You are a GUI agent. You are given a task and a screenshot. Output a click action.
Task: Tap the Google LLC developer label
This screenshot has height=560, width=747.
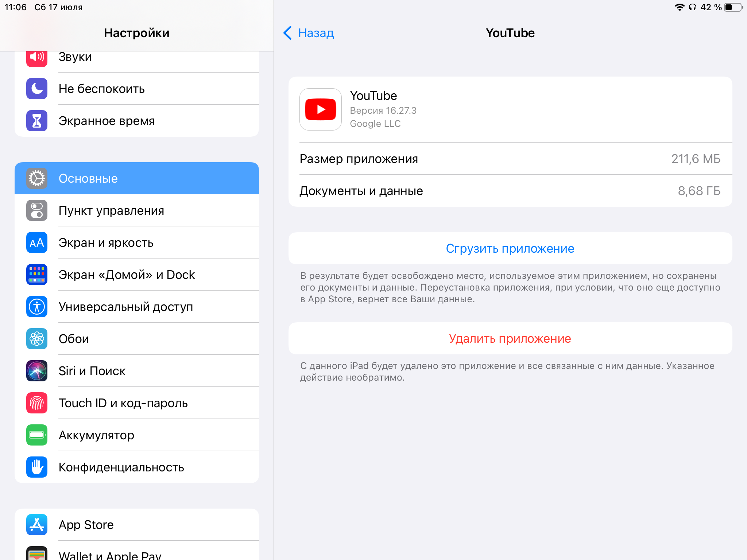coord(375,124)
